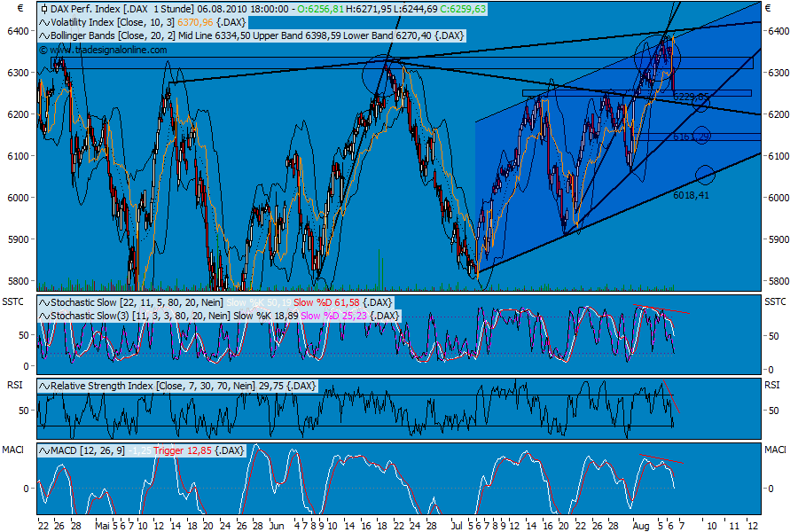The height and width of the screenshot is (532, 798).
Task: Click the 6400 label on the left price axis
Action: 18,32
